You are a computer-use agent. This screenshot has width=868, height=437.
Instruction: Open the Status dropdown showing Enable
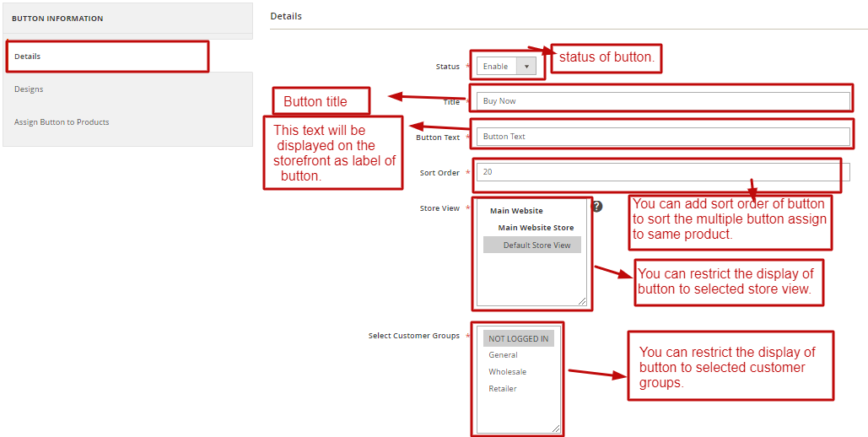[x=506, y=67]
